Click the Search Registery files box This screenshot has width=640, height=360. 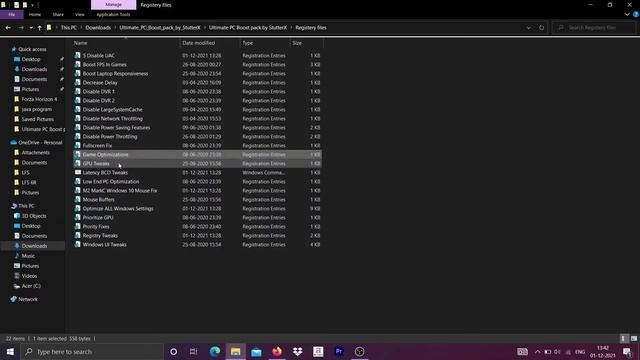pos(594,28)
